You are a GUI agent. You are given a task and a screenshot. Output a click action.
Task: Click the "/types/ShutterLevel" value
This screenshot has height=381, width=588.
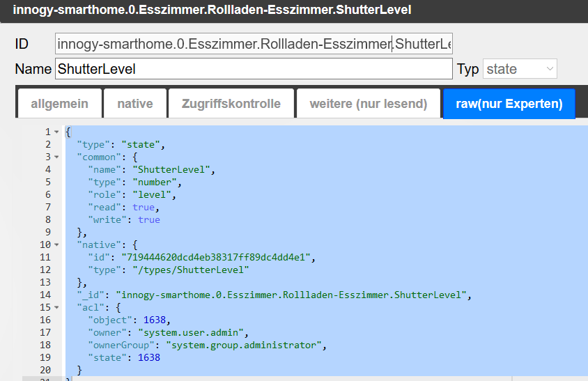coord(190,270)
